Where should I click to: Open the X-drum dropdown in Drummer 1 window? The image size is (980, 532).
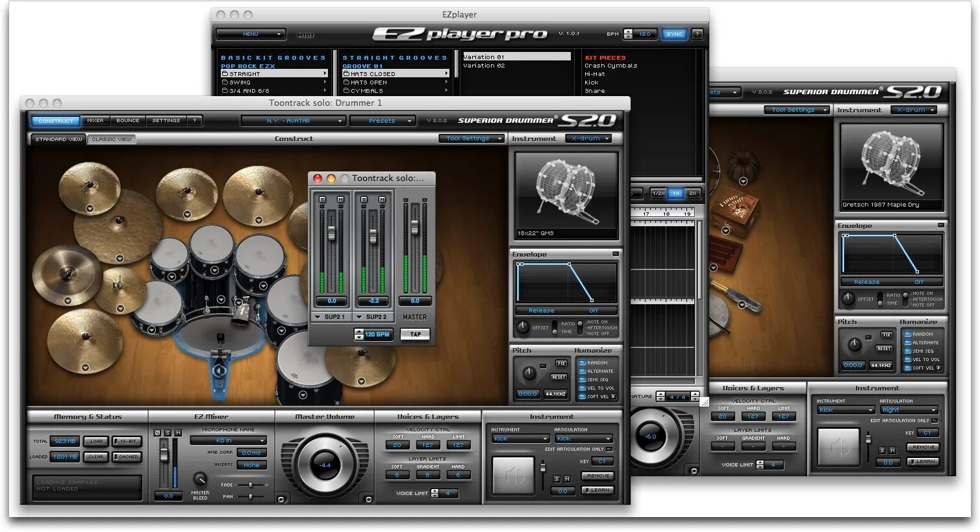coord(588,138)
